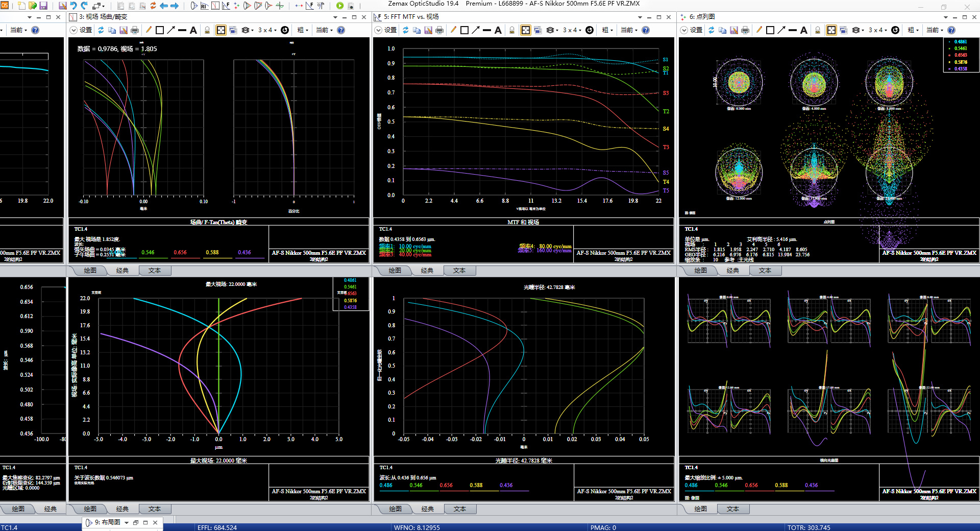Open 3 x 4 layout dropdown in window 3
This screenshot has height=531, width=980.
tap(267, 30)
